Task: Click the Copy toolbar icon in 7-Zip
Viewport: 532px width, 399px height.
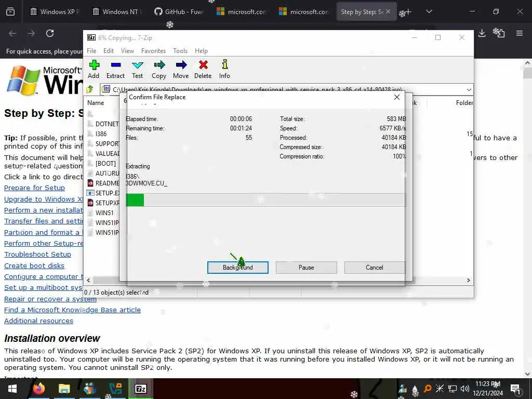Action: tap(159, 69)
